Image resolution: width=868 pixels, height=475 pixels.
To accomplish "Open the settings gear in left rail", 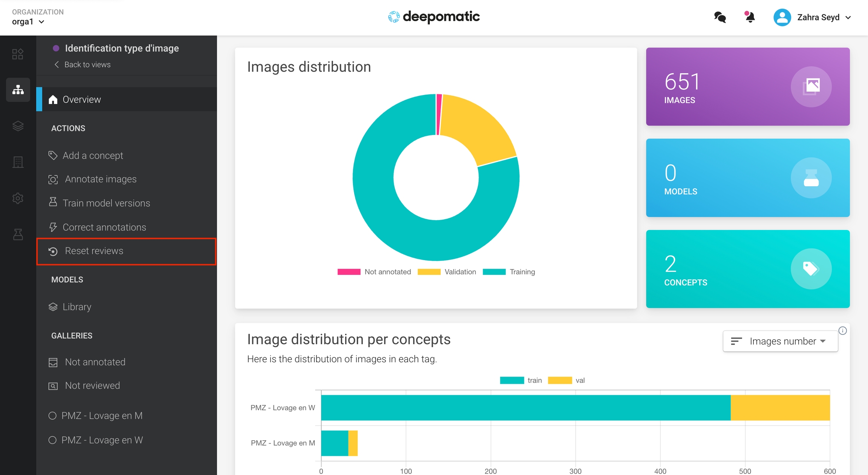I will tap(18, 198).
